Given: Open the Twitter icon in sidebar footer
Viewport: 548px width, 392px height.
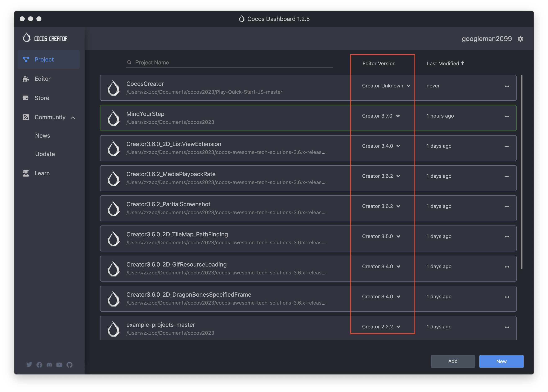Looking at the screenshot, I should [29, 364].
